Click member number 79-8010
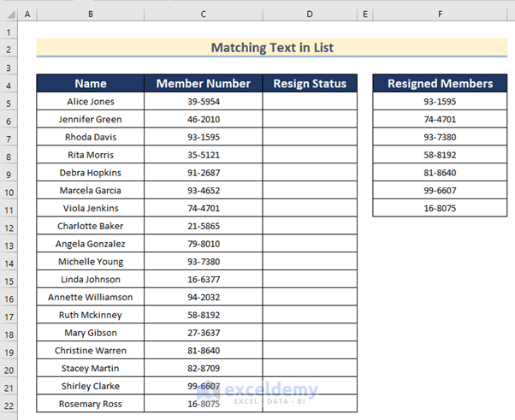Screen dimensions: 515x420 [x=204, y=244]
